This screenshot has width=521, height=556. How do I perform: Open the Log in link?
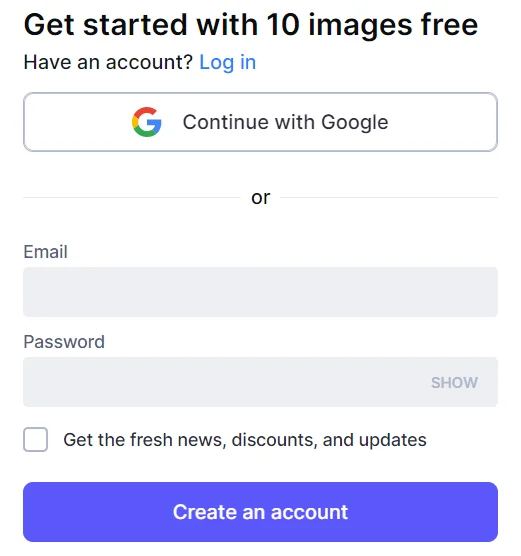[227, 63]
